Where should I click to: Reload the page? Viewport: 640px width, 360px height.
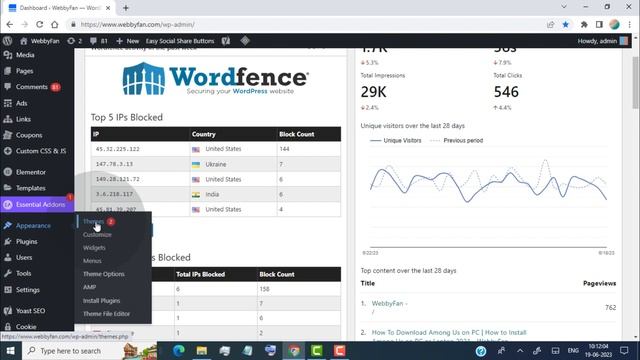pyautogui.click(x=40, y=24)
